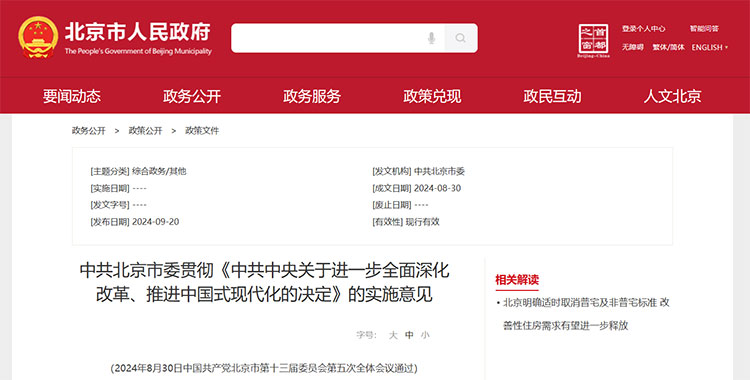Open the 政务服务 menu
Viewport: 750px width, 380px height.
click(x=312, y=96)
